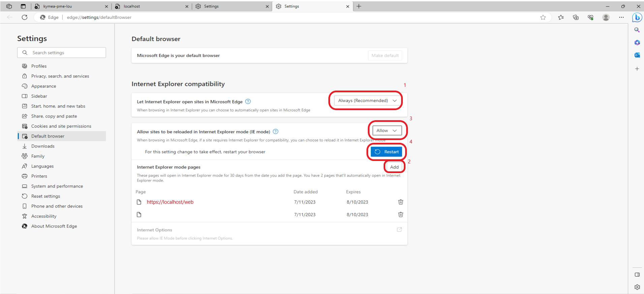
Task: Open the Microsoft 365 sidebar icon
Action: tap(637, 42)
